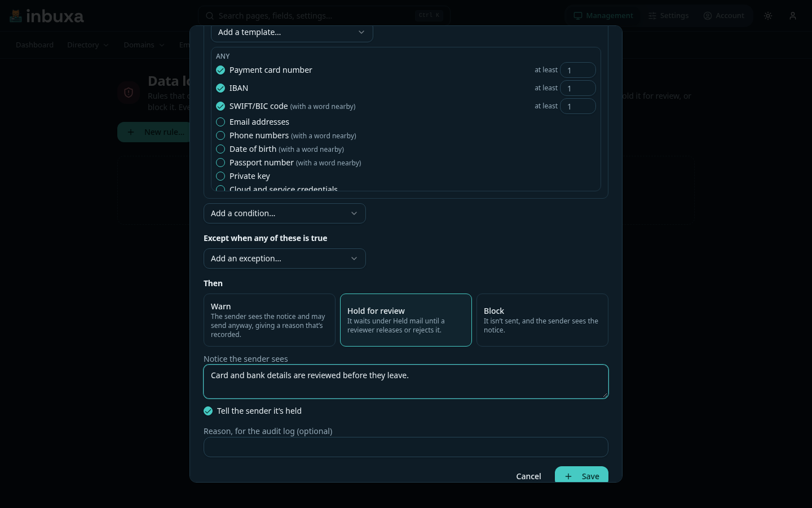Viewport: 812px width, 508px height.
Task: Click the search magnifier icon
Action: (x=210, y=16)
